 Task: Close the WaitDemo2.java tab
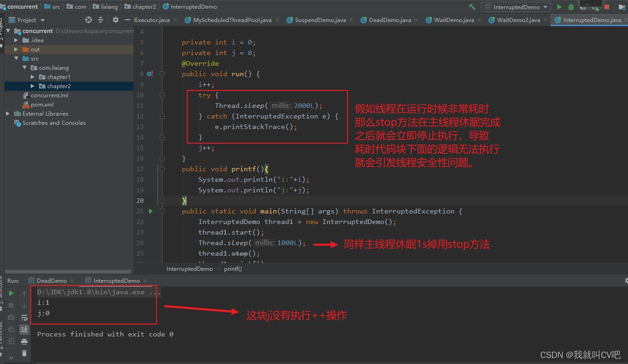click(x=545, y=20)
